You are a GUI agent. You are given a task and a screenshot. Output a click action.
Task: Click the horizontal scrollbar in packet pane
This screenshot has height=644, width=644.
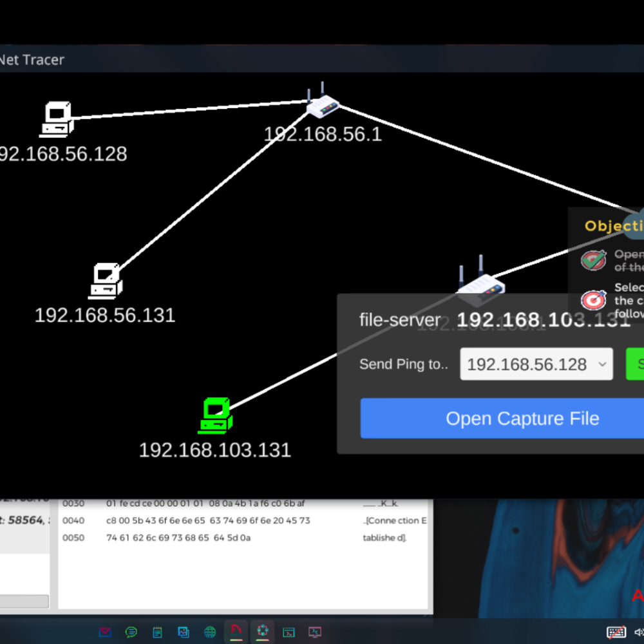pyautogui.click(x=24, y=601)
